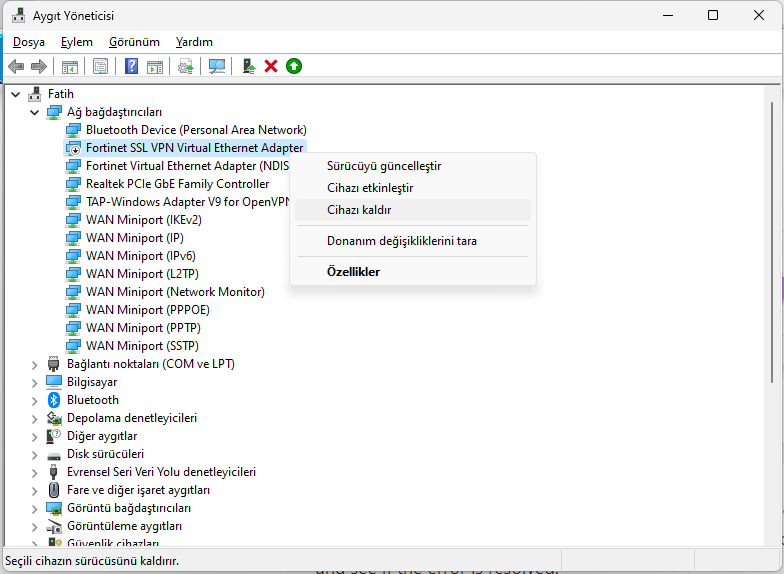Click the green circle up-arrow toolbar icon

pyautogui.click(x=294, y=66)
